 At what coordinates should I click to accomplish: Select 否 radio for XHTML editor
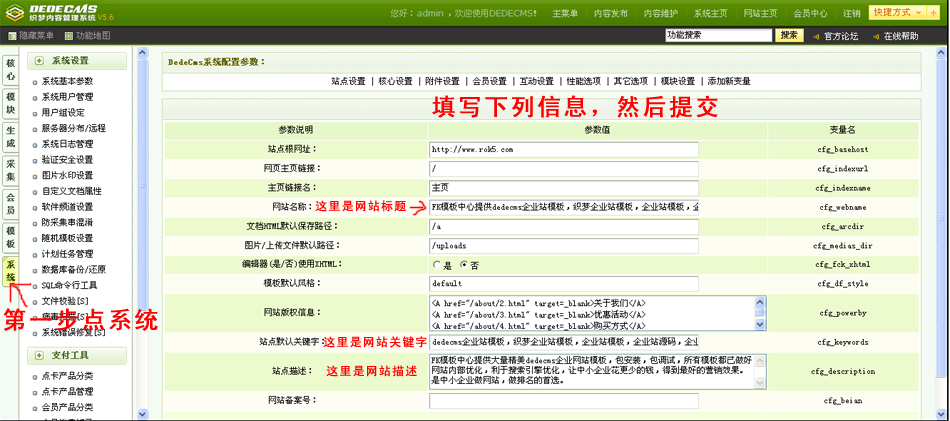tap(463, 264)
